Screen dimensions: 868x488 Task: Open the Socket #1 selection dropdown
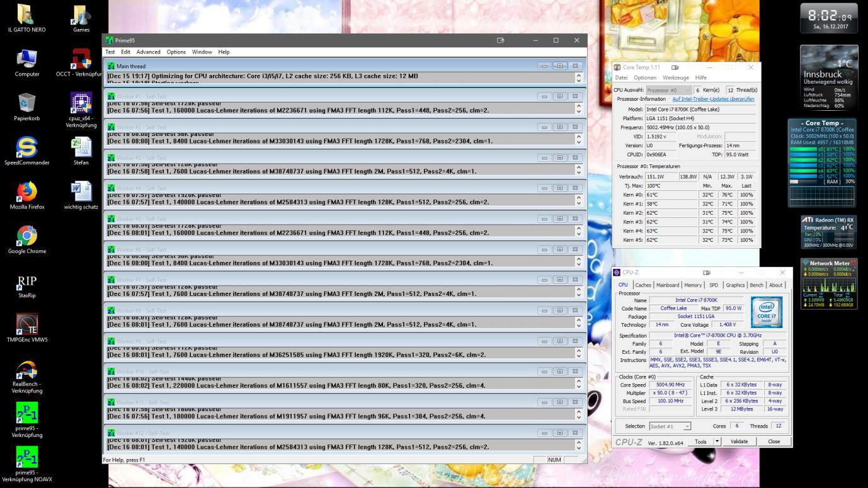[670, 426]
